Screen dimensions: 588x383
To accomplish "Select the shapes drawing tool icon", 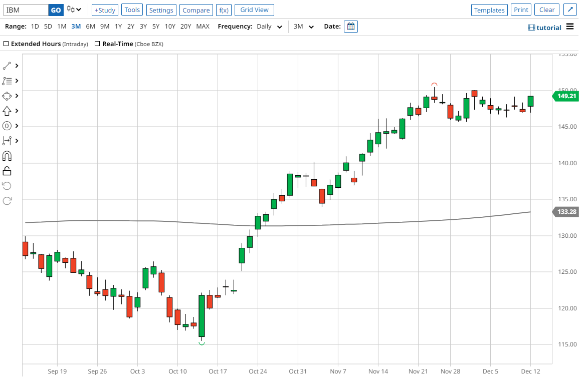I will (7, 96).
